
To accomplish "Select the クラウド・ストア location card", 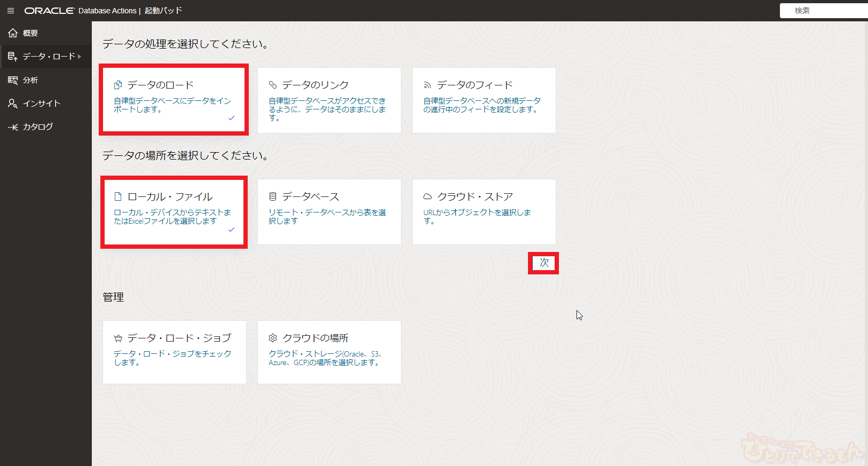I will pos(484,212).
